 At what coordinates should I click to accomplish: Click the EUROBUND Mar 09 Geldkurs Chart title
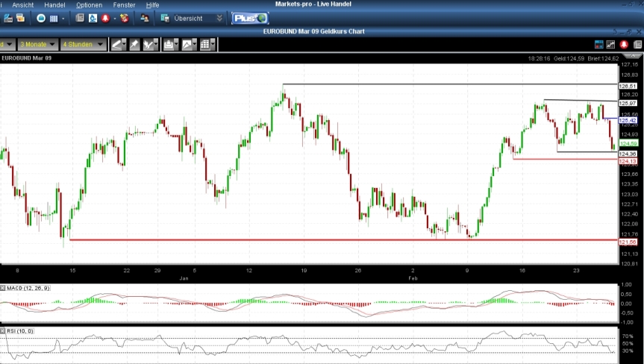pos(313,31)
